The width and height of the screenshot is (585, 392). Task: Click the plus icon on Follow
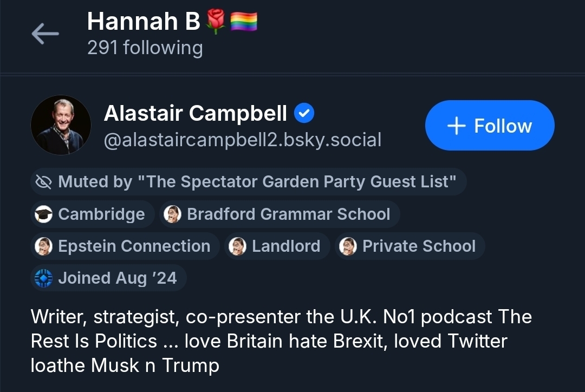(x=456, y=126)
